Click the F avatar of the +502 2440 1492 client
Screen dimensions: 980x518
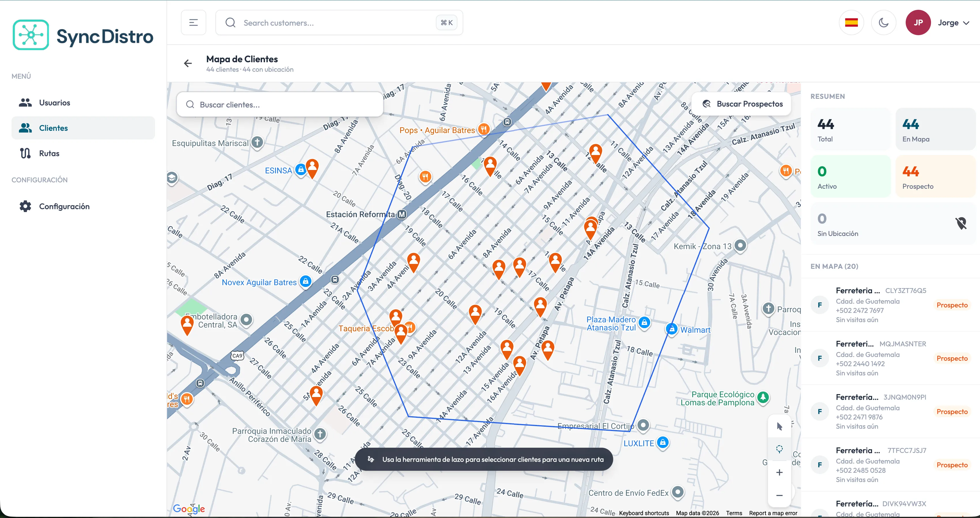click(x=820, y=358)
